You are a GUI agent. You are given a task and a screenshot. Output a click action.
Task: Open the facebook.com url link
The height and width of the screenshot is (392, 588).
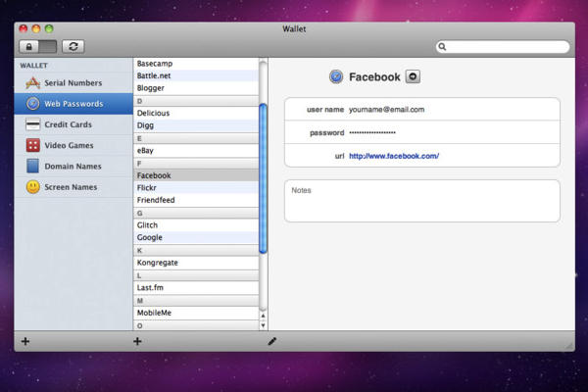tap(394, 156)
